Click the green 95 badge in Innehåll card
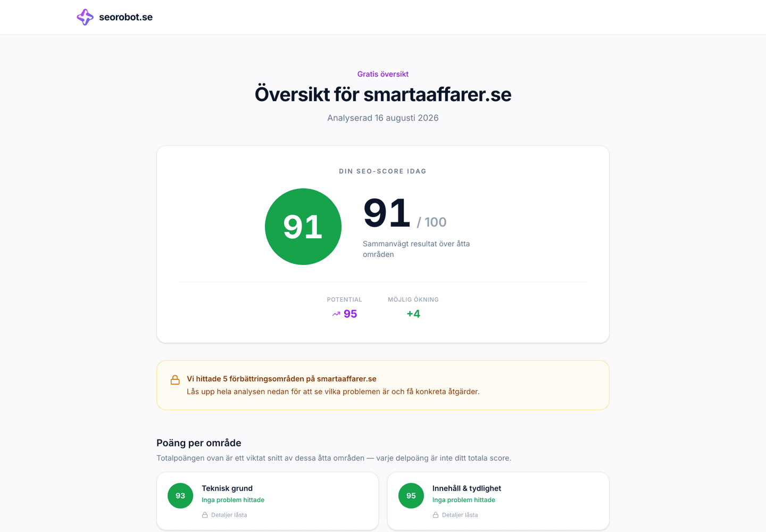 pyautogui.click(x=411, y=496)
